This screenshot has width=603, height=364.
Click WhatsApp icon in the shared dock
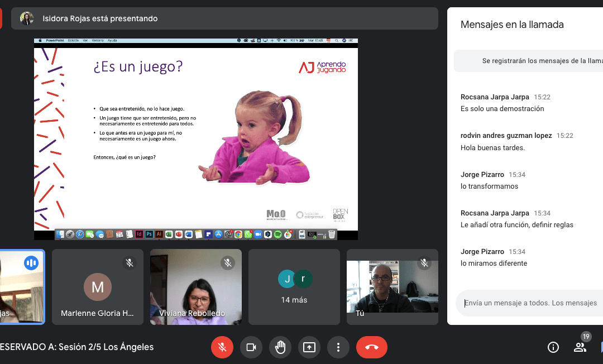point(248,234)
